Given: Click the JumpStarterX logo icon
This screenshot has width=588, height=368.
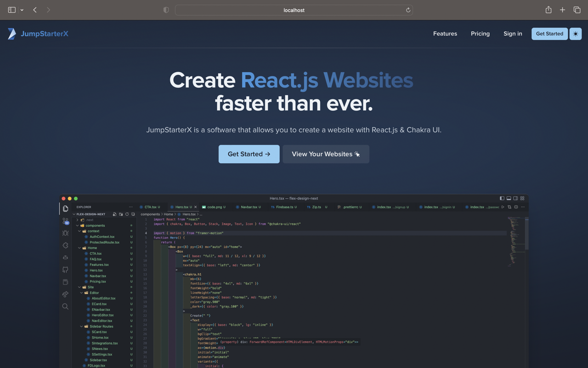Looking at the screenshot, I should [12, 34].
